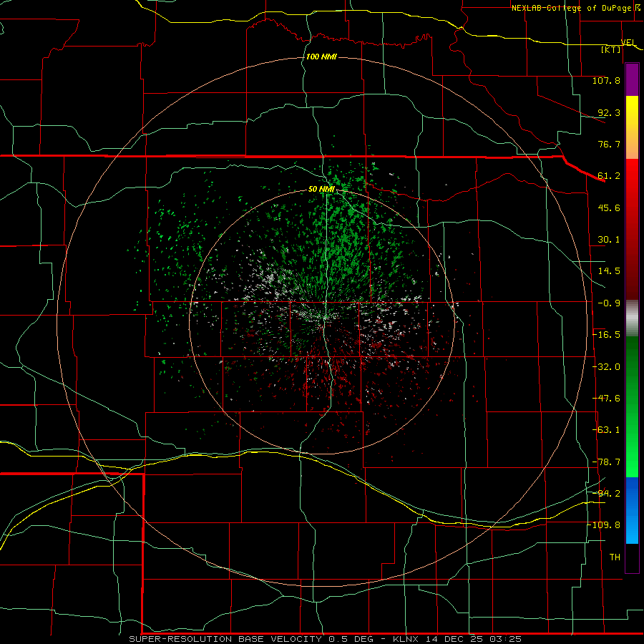
Task: Click the SUPER-RESOLUTION BASE VELOCITY caption
Action: (326, 639)
